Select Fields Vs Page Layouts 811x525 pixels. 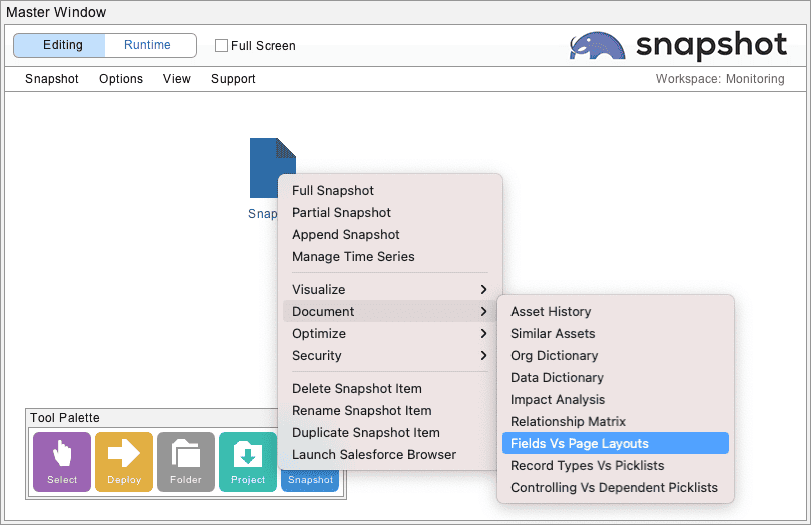pyautogui.click(x=615, y=443)
